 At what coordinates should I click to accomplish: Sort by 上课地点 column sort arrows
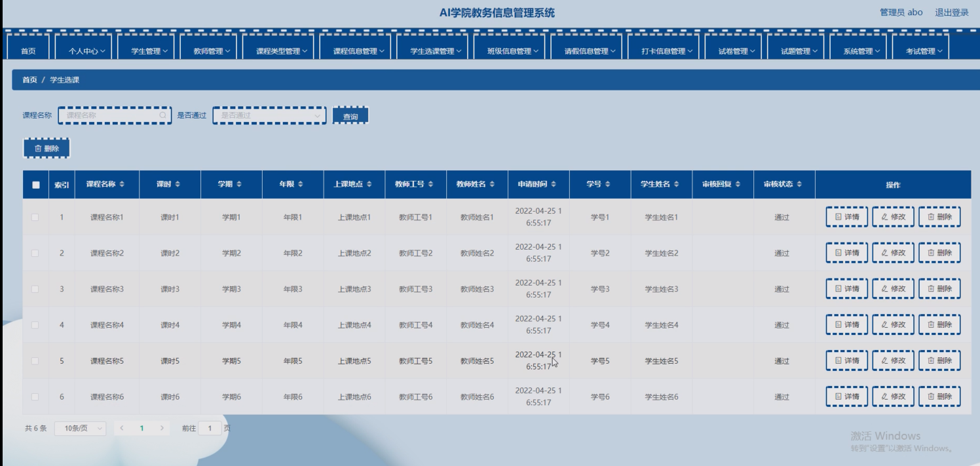pyautogui.click(x=369, y=185)
